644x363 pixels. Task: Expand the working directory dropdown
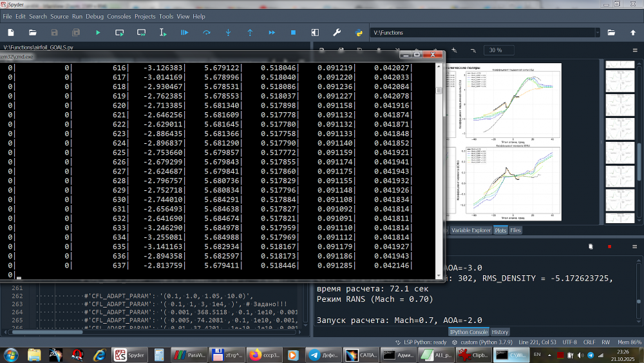597,32
